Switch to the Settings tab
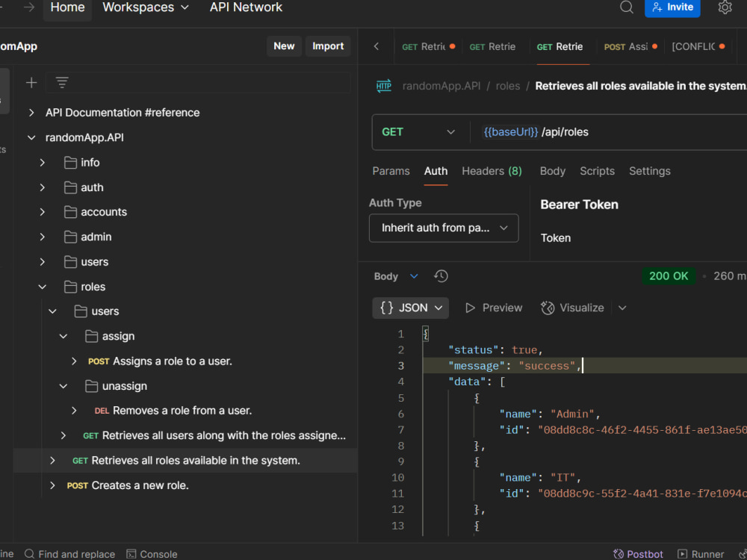 pos(649,172)
